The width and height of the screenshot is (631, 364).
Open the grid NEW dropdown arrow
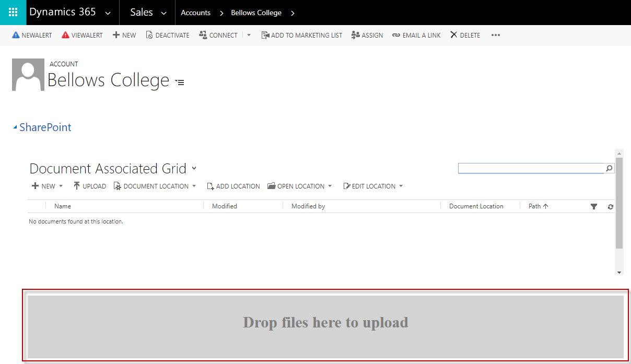[x=61, y=186]
